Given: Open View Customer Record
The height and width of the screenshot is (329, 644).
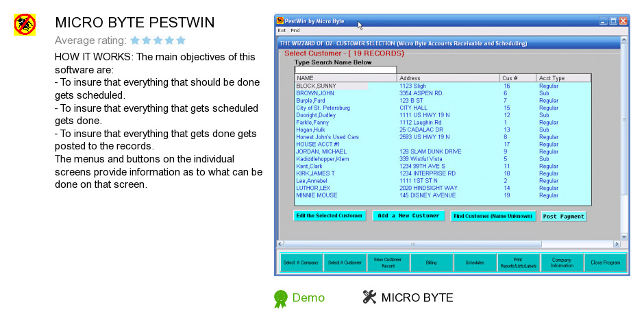Looking at the screenshot, I should click(x=388, y=263).
